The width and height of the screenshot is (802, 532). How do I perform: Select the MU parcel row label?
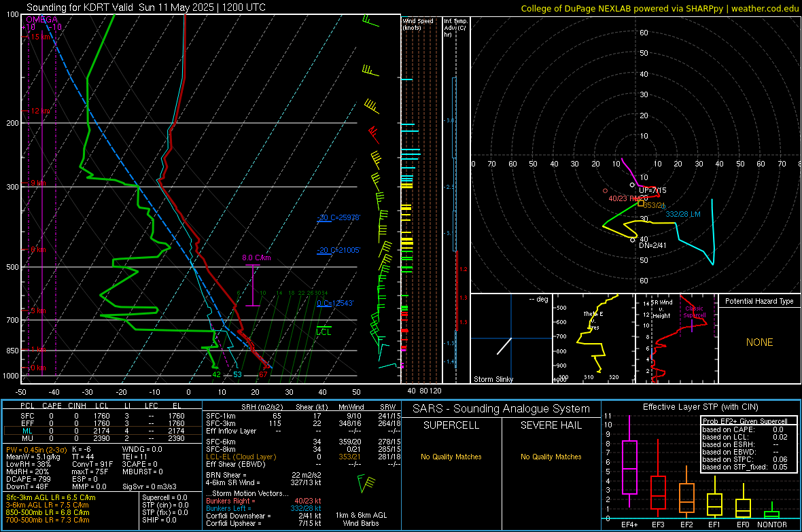[27, 438]
